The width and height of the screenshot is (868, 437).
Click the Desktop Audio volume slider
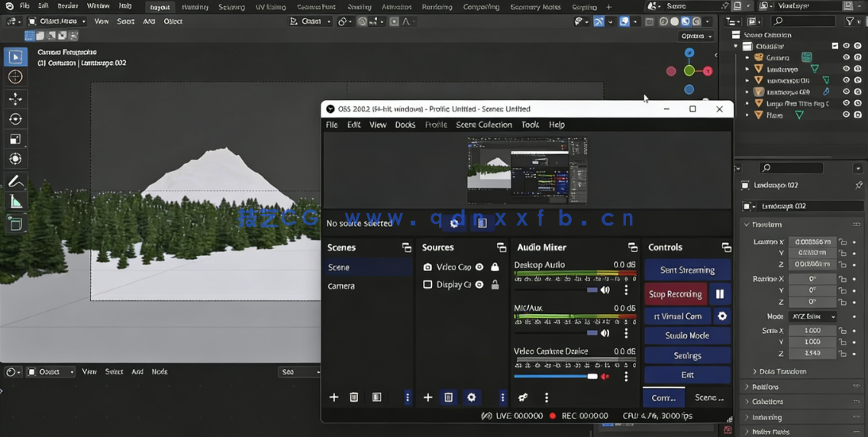pos(556,290)
